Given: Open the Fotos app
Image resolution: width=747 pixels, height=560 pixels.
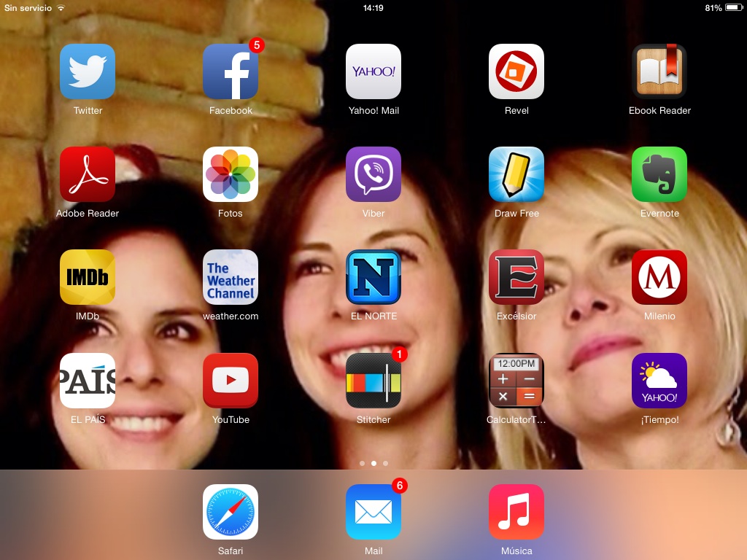Looking at the screenshot, I should [231, 174].
